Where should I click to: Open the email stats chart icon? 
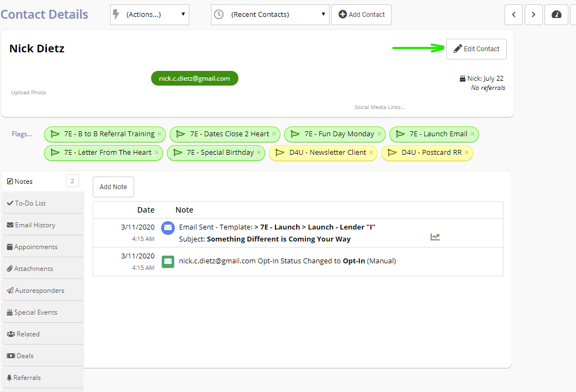435,237
